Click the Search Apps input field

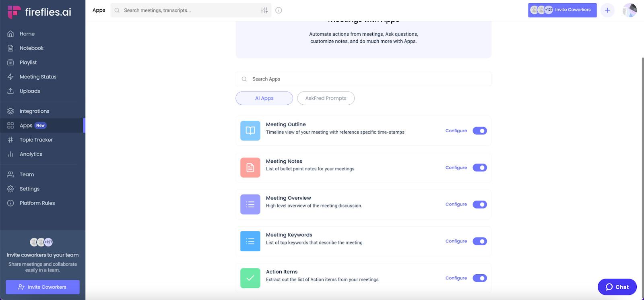363,79
